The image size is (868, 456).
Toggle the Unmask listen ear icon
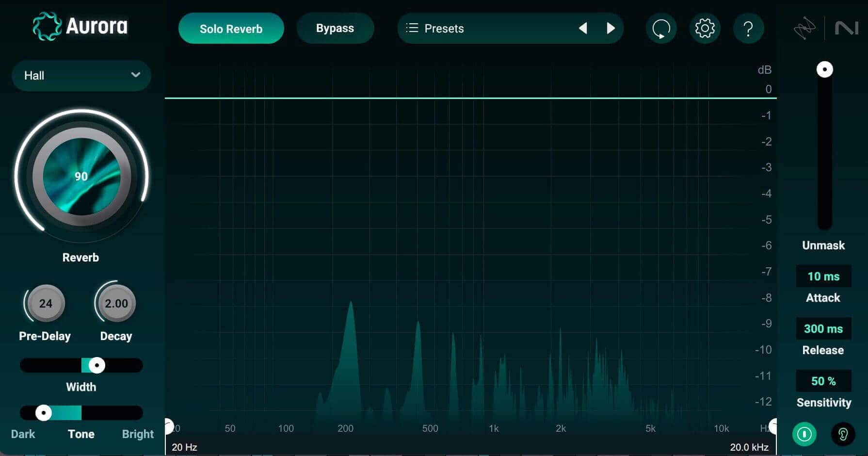pyautogui.click(x=843, y=434)
